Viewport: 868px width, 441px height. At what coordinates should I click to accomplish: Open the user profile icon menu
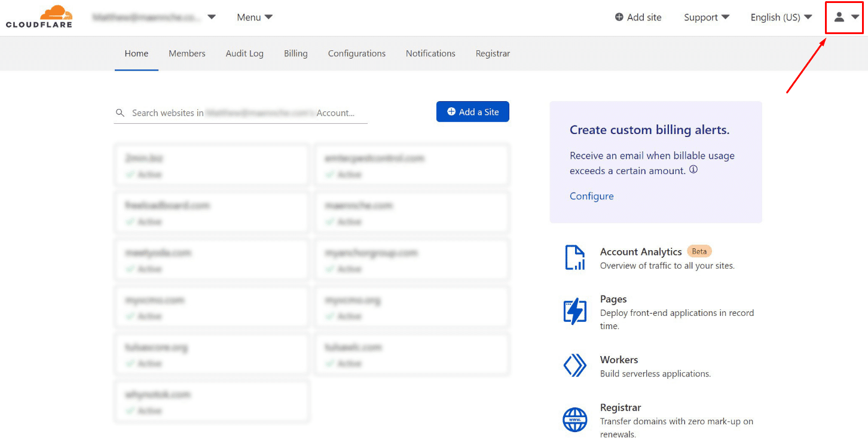(839, 17)
